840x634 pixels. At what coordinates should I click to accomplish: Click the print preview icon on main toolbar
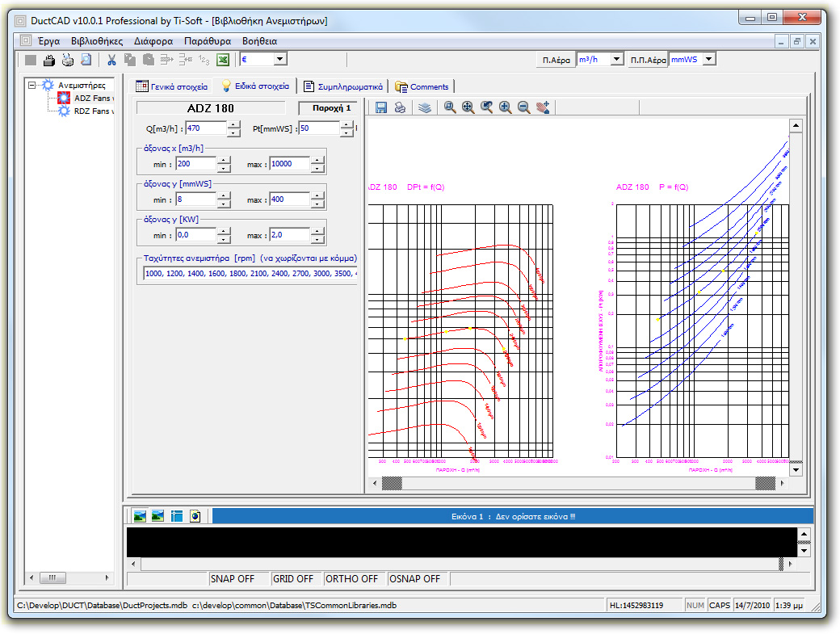(x=88, y=59)
